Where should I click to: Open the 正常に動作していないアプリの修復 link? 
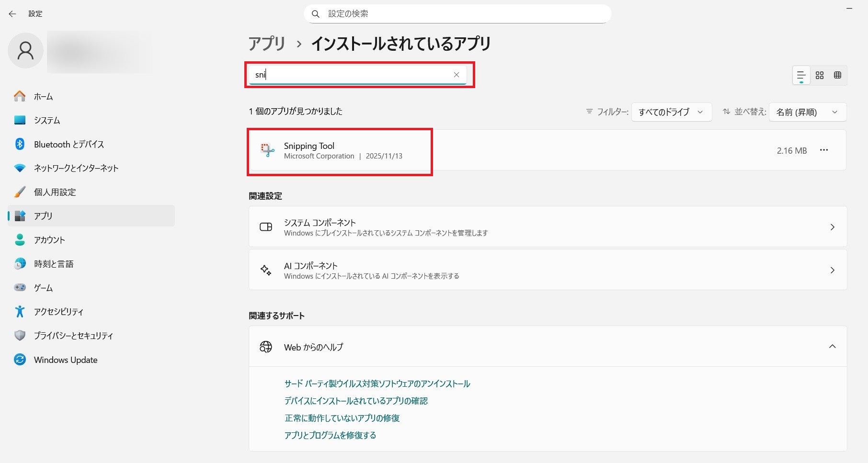click(342, 418)
